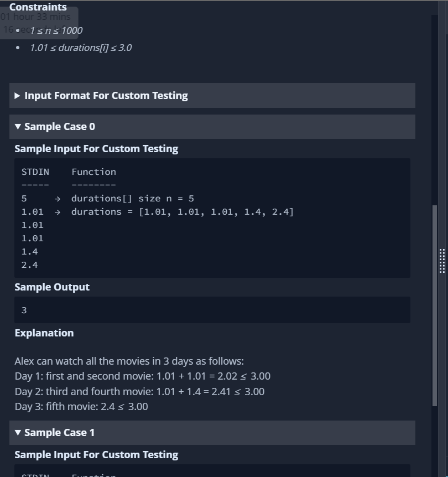Click the right-pointing triangle beside Input Format
Viewport: 448px width, 477px height.
click(x=17, y=95)
